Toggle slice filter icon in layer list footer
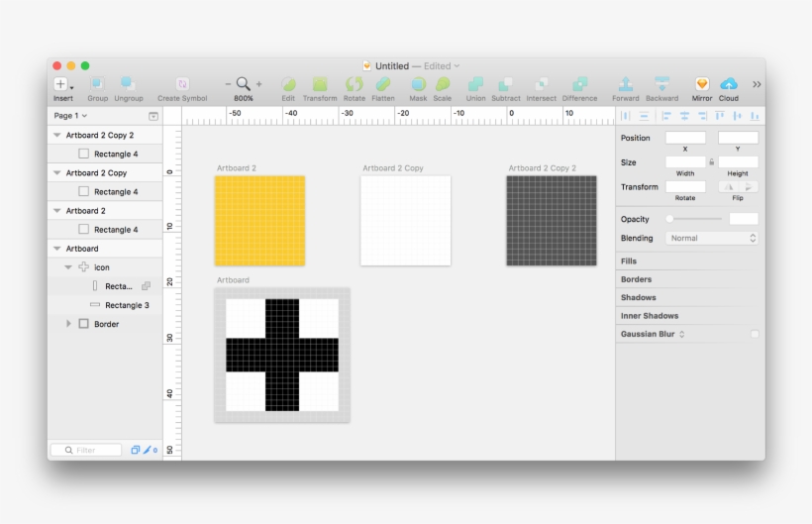812x524 pixels. click(x=150, y=450)
